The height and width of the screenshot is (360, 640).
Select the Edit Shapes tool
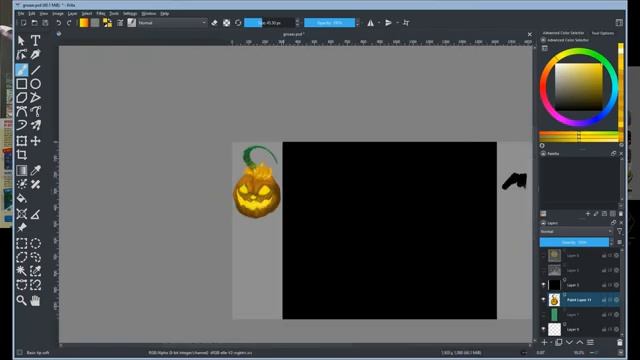pos(22,54)
